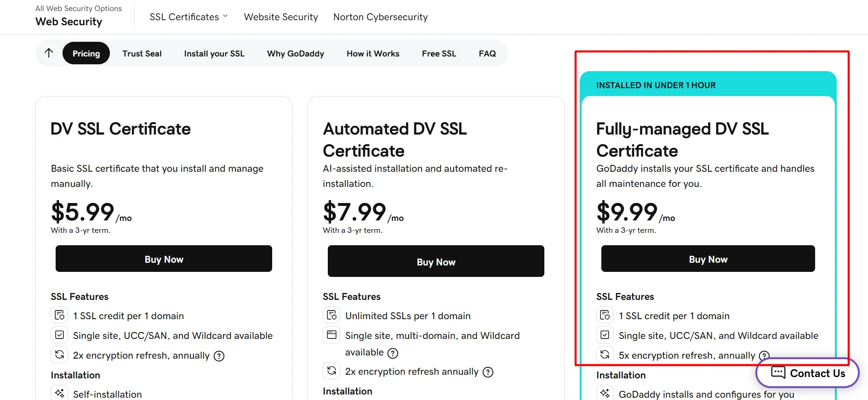Buy Now the $7.99 Automated DV SSL
This screenshot has height=400, width=868.
[436, 261]
